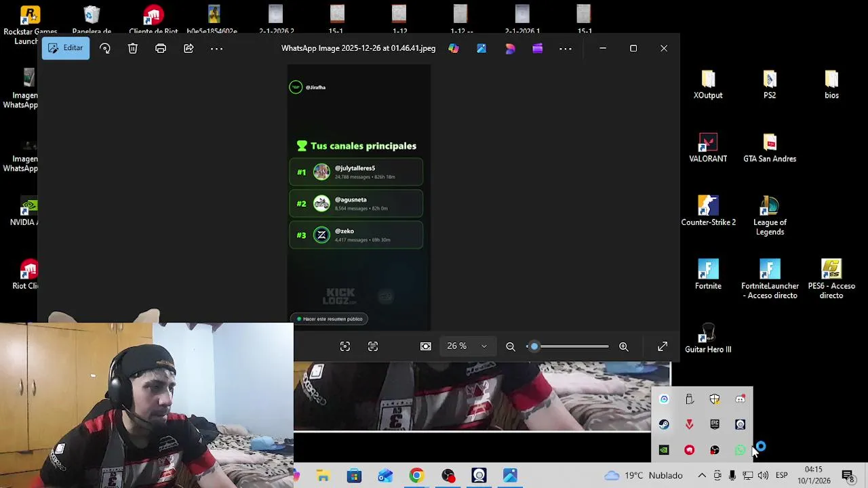This screenshot has width=868, height=488.
Task: Select FortniteLauncher - Acceso directo icon
Action: pyautogui.click(x=770, y=279)
